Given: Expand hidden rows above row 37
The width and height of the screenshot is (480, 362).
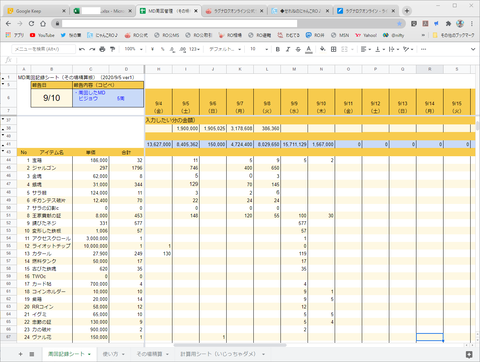Looking at the screenshot, I should click(x=3, y=118).
